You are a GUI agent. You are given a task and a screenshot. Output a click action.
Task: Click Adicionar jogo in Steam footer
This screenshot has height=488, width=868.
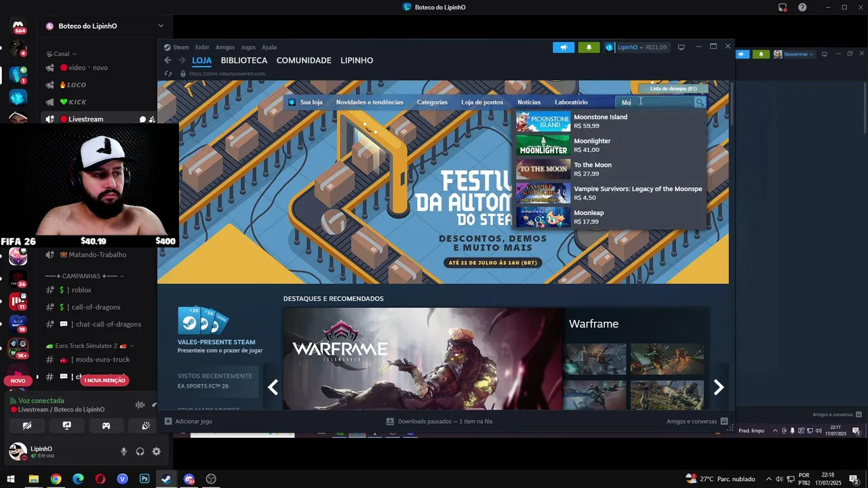pyautogui.click(x=189, y=422)
